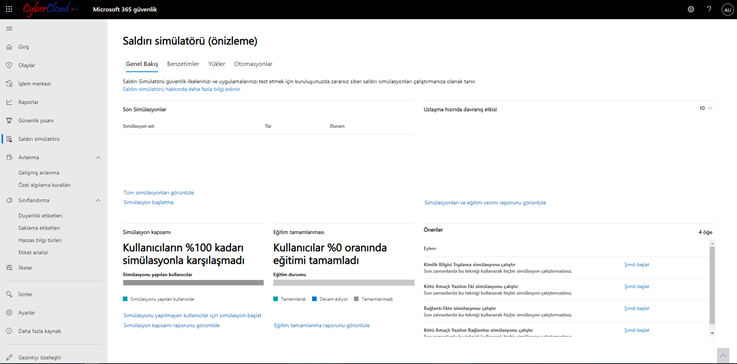Click Eğitim tamamlanma raporunu görüntüle link
The height and width of the screenshot is (364, 737).
tap(321, 325)
